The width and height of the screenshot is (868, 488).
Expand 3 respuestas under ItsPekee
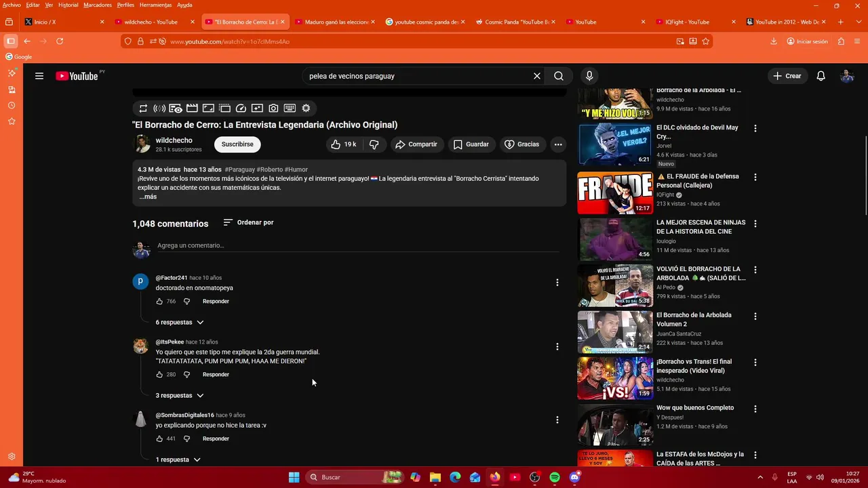pyautogui.click(x=180, y=395)
